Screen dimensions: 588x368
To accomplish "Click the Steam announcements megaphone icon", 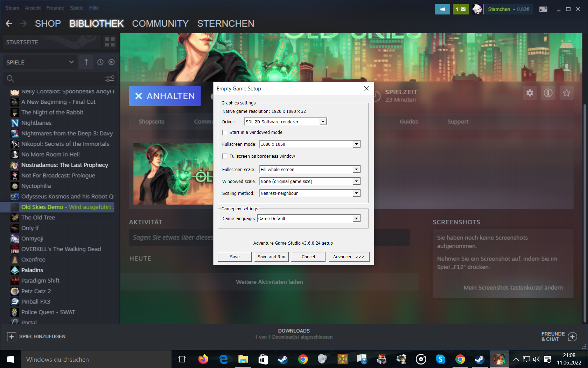I will click(x=442, y=9).
